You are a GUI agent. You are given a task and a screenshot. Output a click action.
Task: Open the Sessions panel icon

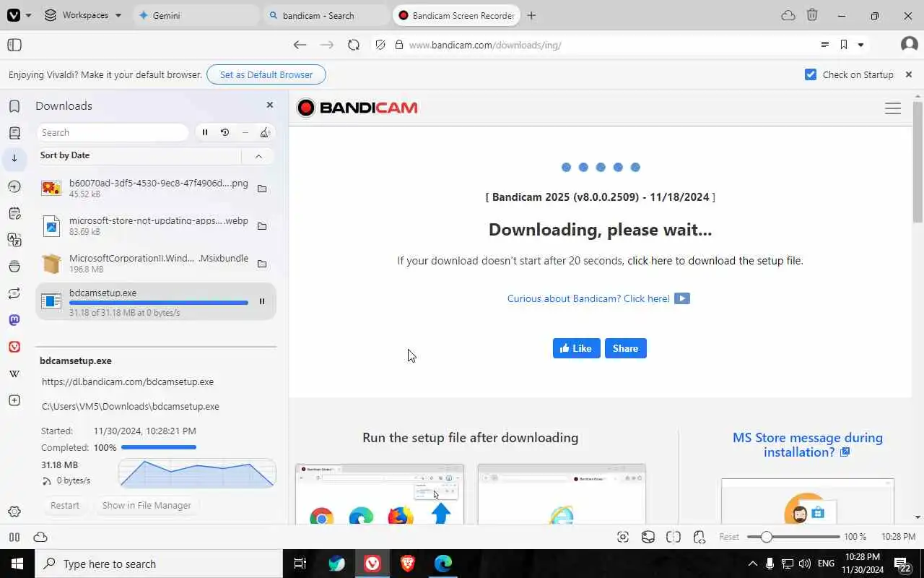tap(14, 293)
